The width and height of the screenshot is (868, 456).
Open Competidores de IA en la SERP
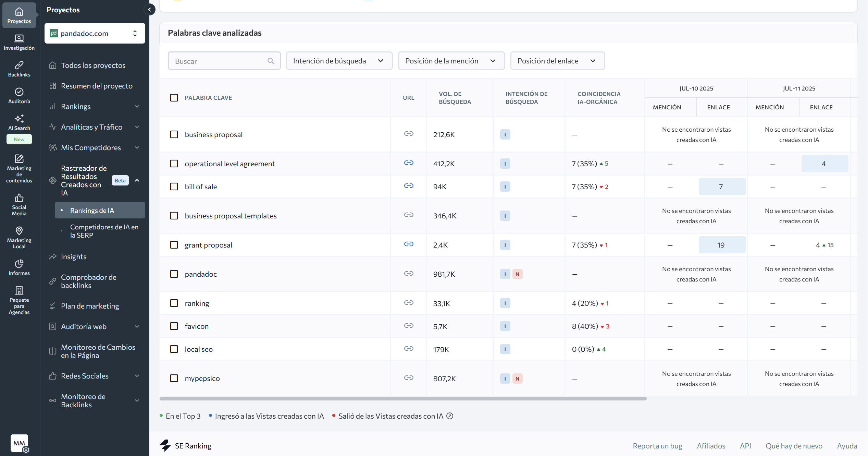(104, 231)
